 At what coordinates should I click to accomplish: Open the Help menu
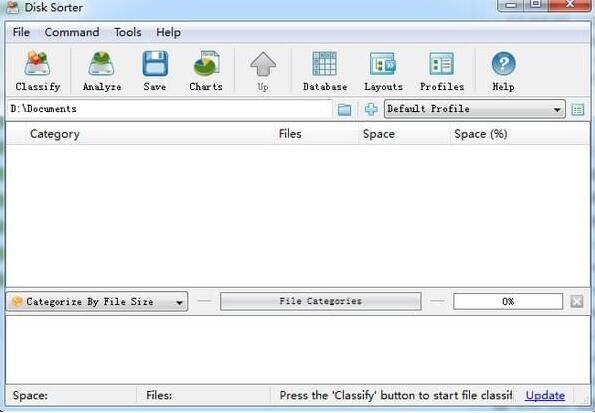168,32
